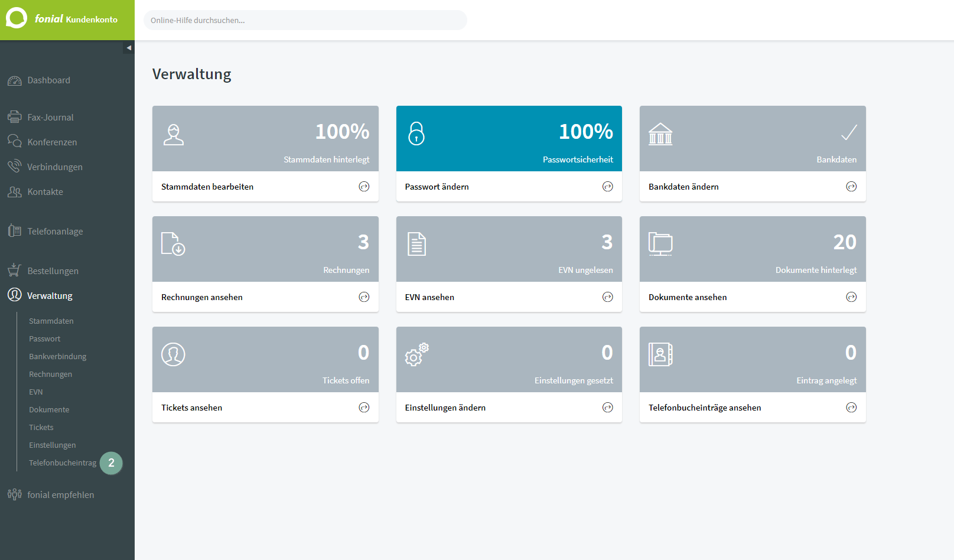
Task: Click arrow icon beside Stammdaten bearbeiten
Action: (x=364, y=187)
